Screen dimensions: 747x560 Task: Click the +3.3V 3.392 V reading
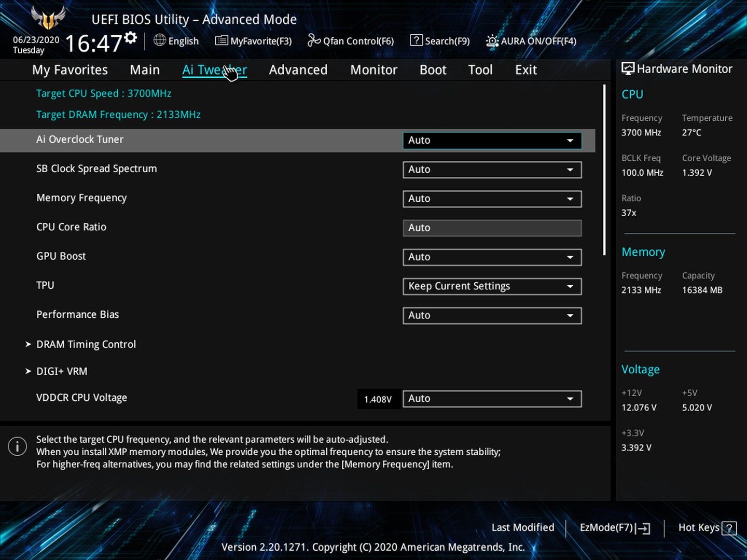(x=637, y=447)
